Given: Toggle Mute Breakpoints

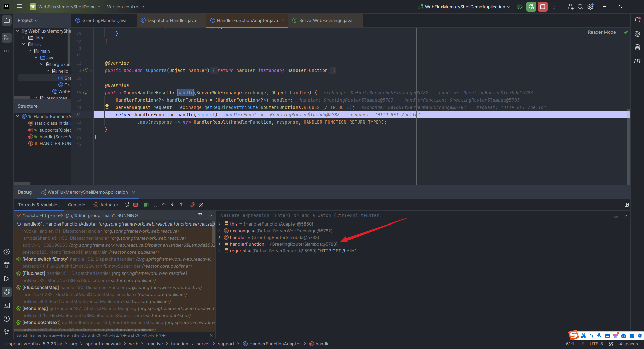Looking at the screenshot, I should (x=201, y=205).
